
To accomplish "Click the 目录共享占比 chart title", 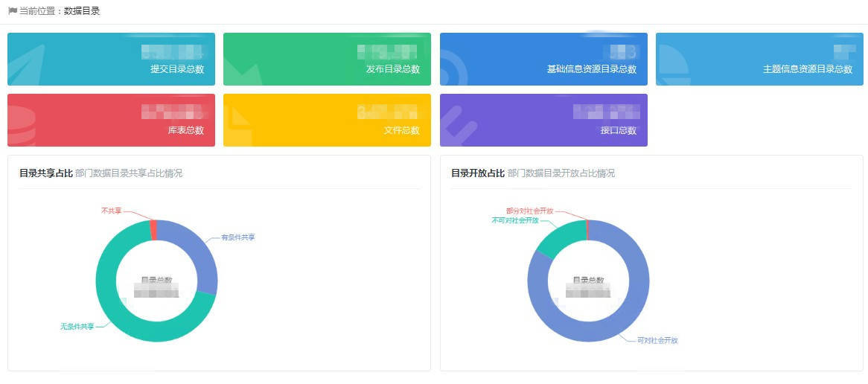I will click(46, 173).
